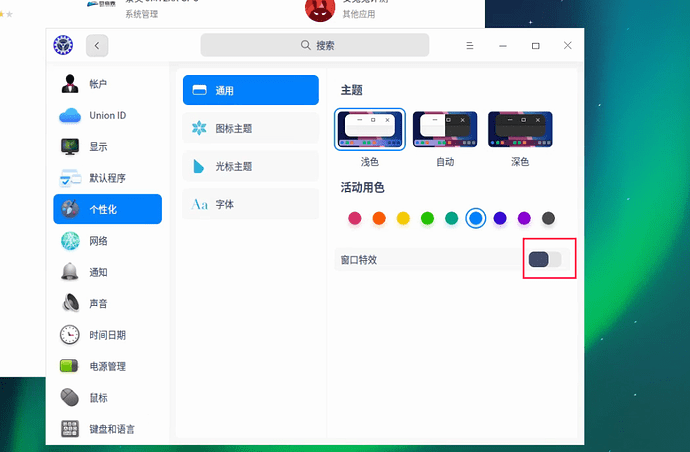
Task: Choose the 浅色 light theme thumbnail
Action: coord(370,129)
